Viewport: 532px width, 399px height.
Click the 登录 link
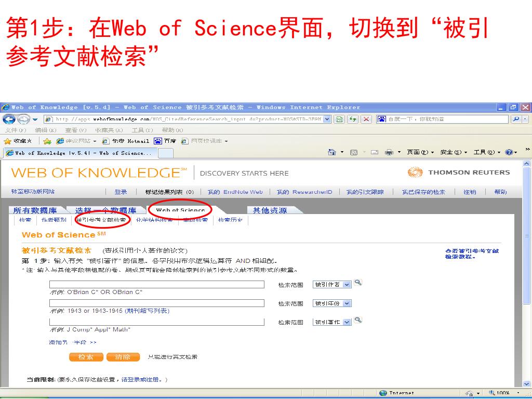(x=121, y=192)
